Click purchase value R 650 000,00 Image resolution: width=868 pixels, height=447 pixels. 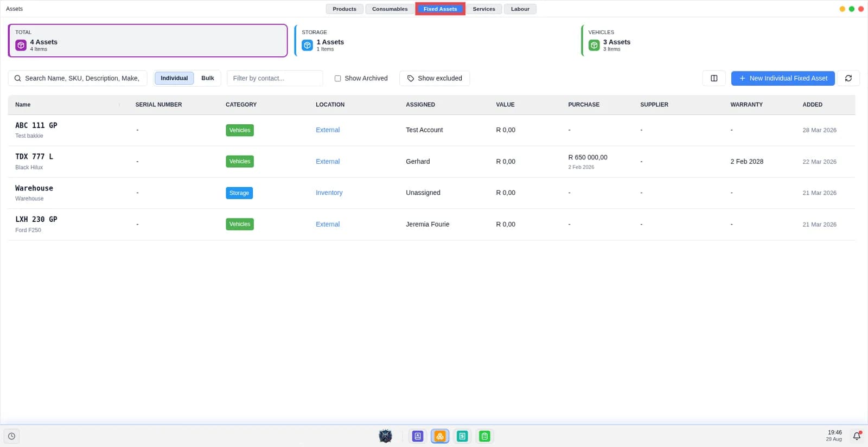pyautogui.click(x=588, y=157)
